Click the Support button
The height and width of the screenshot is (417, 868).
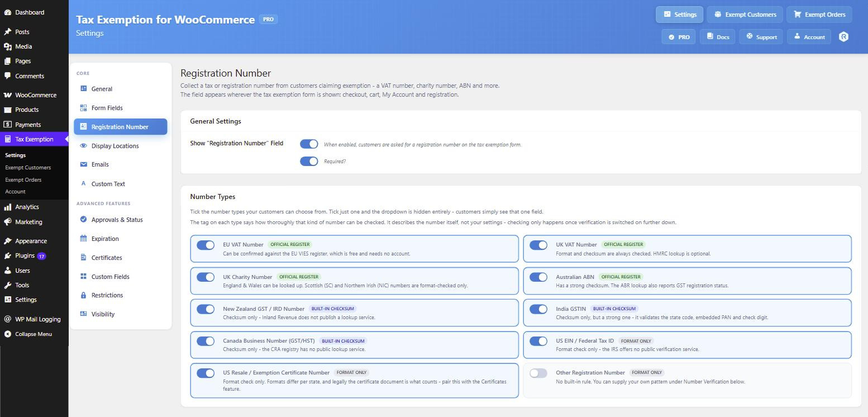761,37
